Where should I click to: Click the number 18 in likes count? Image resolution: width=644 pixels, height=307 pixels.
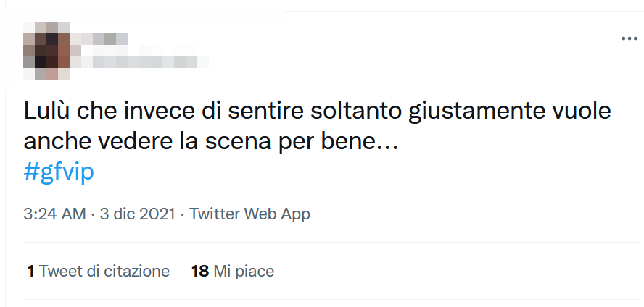tap(200, 272)
